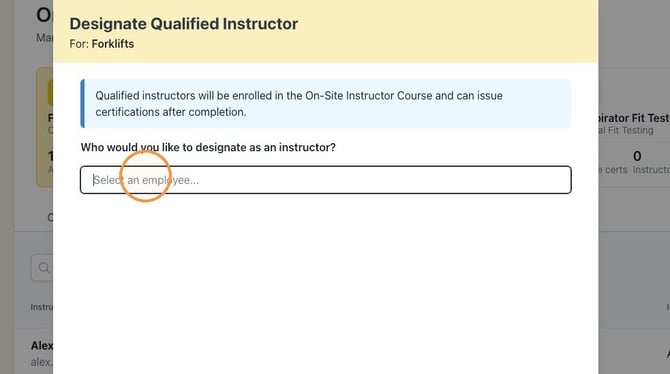The width and height of the screenshot is (670, 374).
Task: Click the Instructors count of 0
Action: point(637,156)
